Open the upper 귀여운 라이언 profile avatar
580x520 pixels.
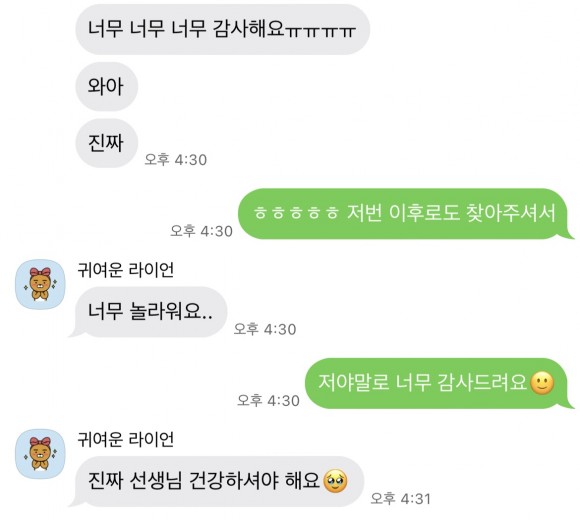[40, 284]
